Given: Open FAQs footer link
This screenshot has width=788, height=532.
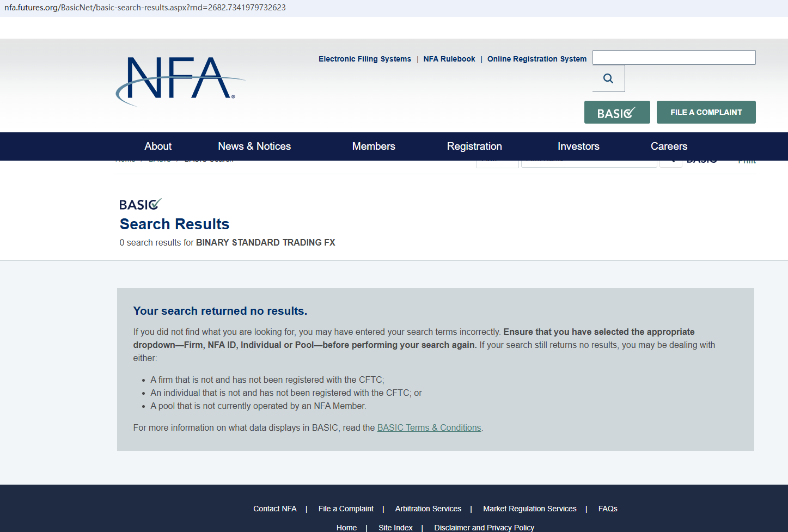Looking at the screenshot, I should pyautogui.click(x=608, y=509).
